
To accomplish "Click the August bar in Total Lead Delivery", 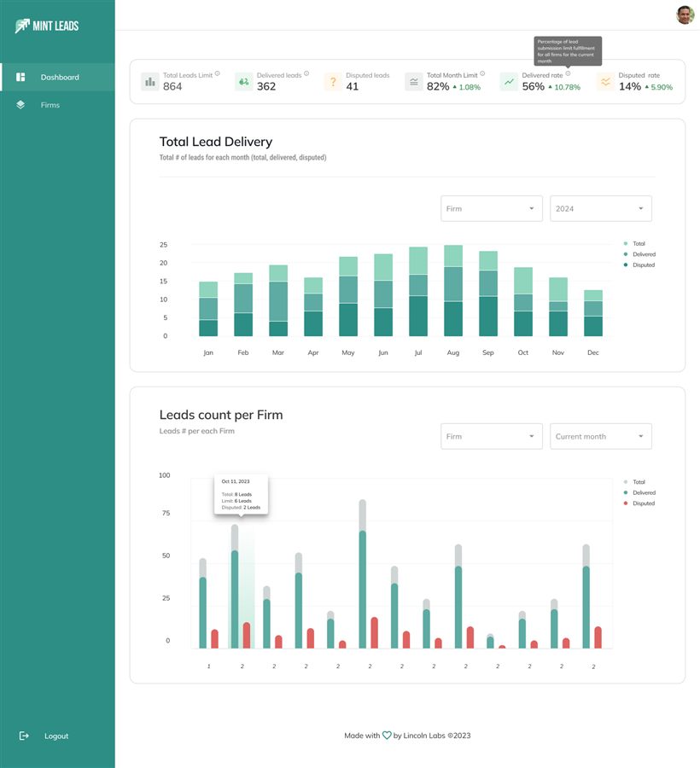I will click(x=453, y=290).
